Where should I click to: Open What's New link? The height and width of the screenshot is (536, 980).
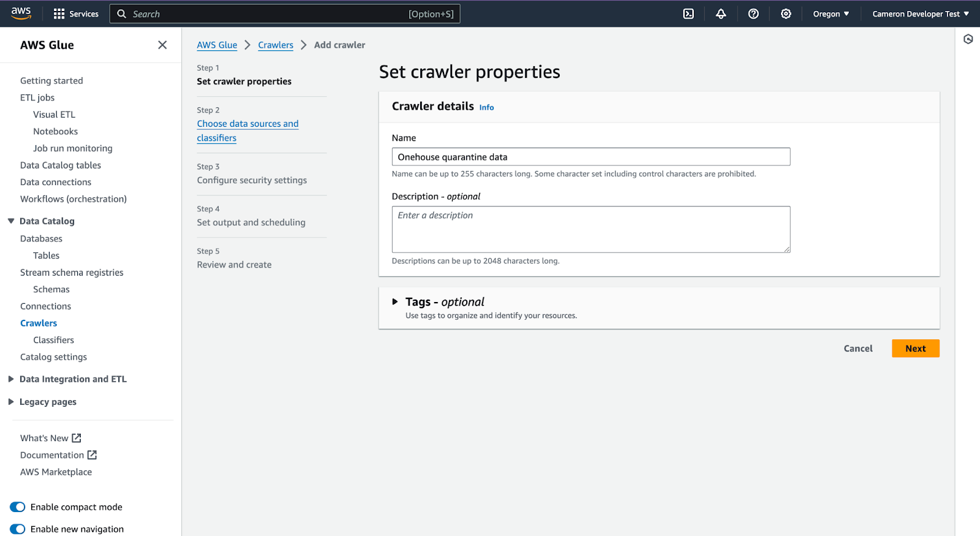[x=44, y=438]
